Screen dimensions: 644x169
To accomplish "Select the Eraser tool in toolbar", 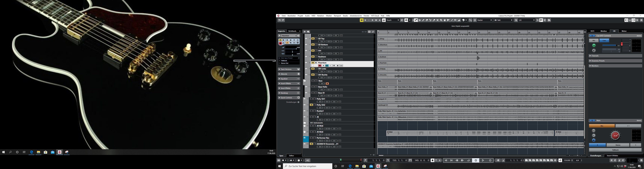I will [427, 20].
